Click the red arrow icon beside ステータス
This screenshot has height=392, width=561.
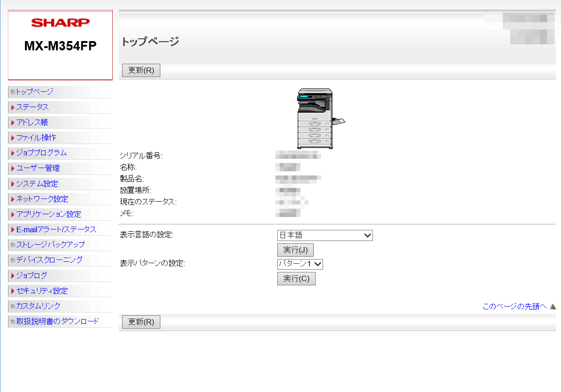[13, 107]
